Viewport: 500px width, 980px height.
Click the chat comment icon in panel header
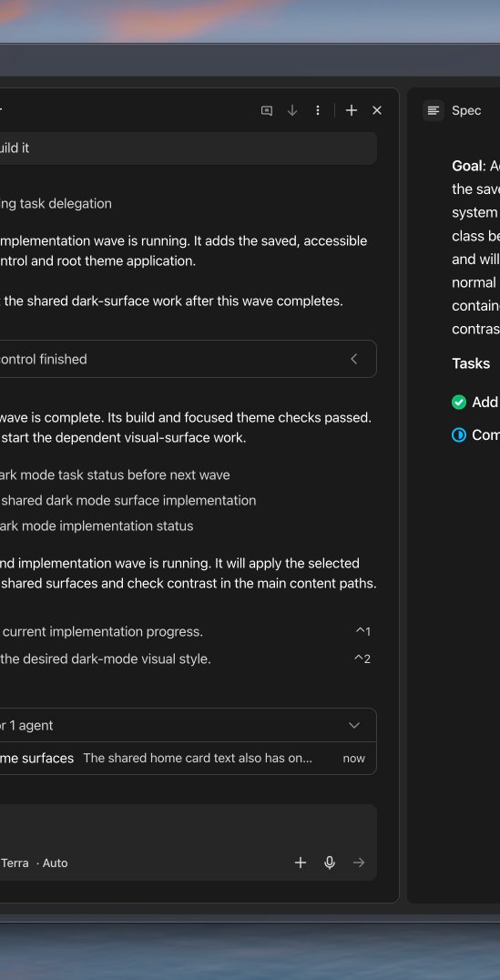click(x=267, y=110)
